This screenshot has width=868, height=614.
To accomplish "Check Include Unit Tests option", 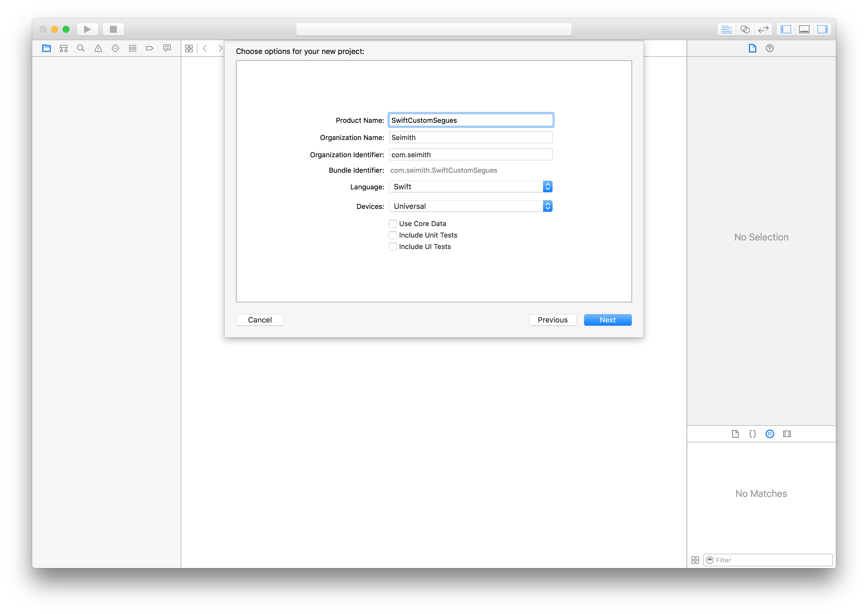I will pyautogui.click(x=393, y=235).
